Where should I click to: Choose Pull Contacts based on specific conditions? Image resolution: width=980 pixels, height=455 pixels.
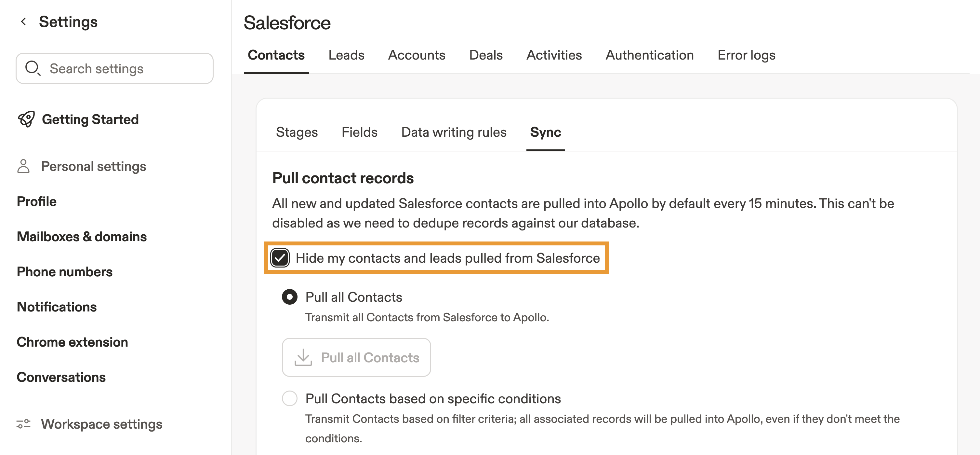(x=289, y=399)
